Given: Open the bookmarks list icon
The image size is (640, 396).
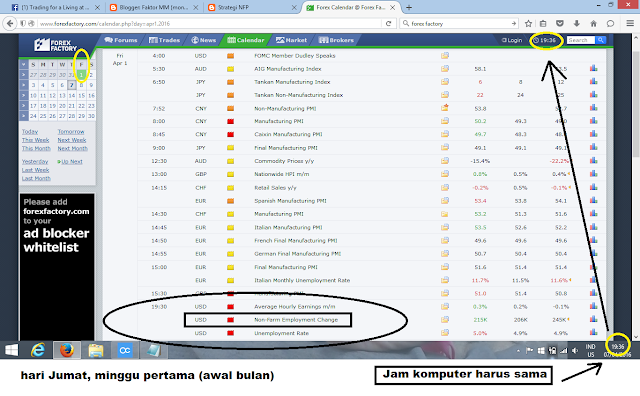Looking at the screenshot, I should (x=543, y=24).
